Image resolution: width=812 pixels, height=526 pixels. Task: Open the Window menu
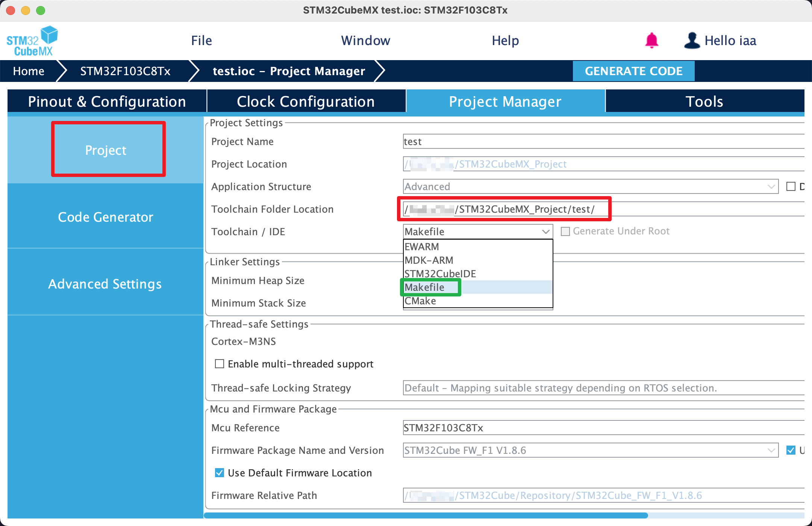[365, 41]
